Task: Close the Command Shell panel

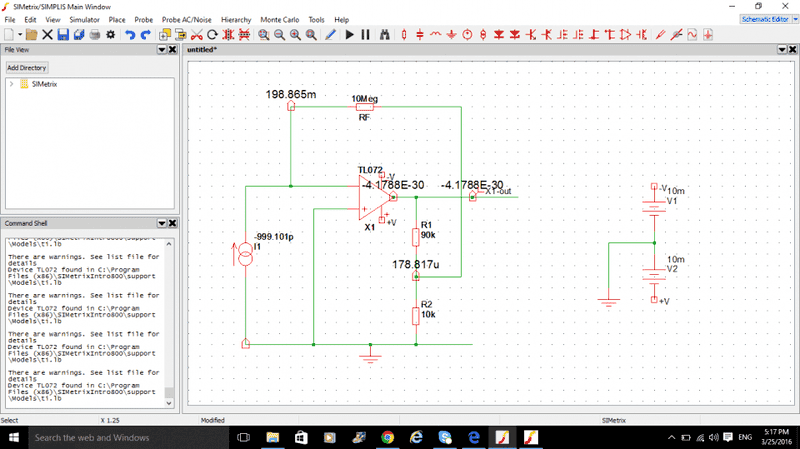Action: click(172, 223)
